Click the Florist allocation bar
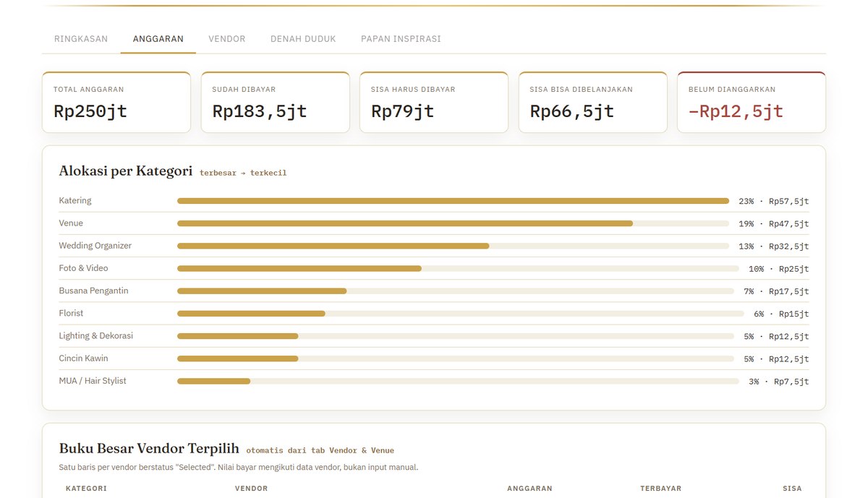 tap(461, 313)
